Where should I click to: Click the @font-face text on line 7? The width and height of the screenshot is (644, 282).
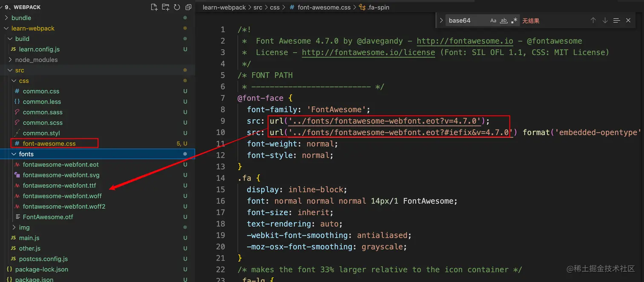point(260,98)
